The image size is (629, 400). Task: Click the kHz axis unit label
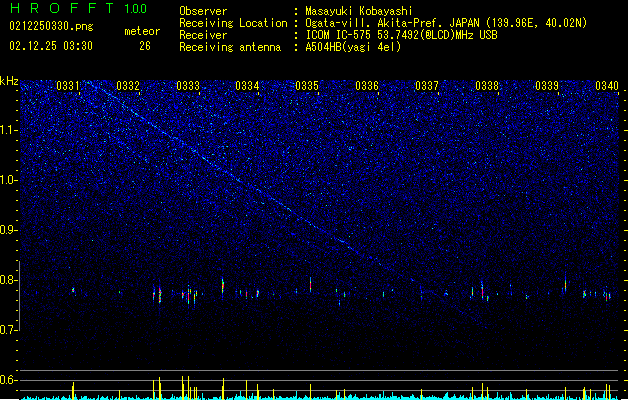9,81
